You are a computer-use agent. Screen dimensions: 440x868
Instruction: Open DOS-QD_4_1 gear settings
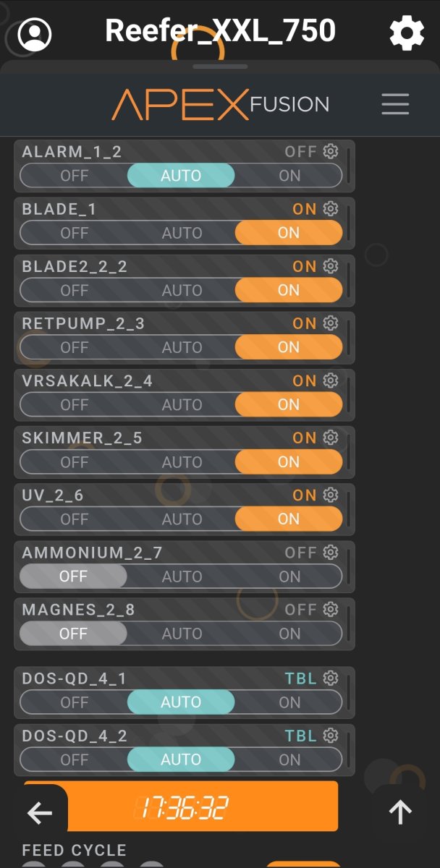(x=331, y=678)
